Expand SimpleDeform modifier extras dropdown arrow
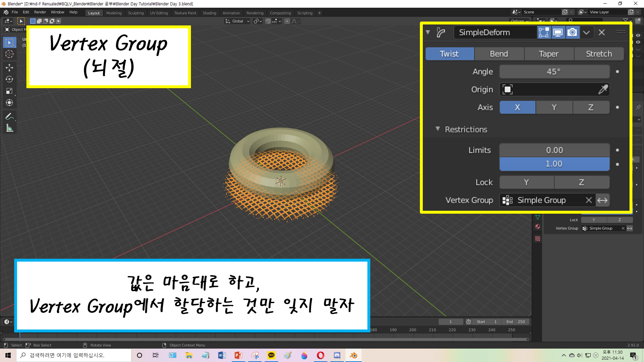 click(x=586, y=32)
